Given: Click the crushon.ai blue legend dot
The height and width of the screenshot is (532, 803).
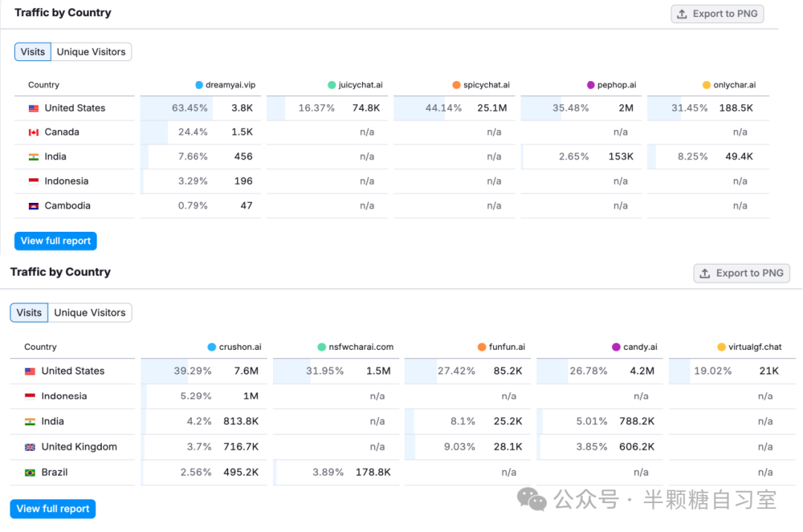Looking at the screenshot, I should tap(211, 347).
